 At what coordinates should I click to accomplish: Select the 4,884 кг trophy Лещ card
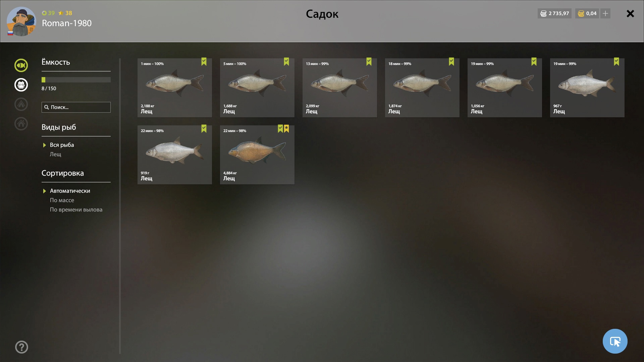click(x=257, y=155)
